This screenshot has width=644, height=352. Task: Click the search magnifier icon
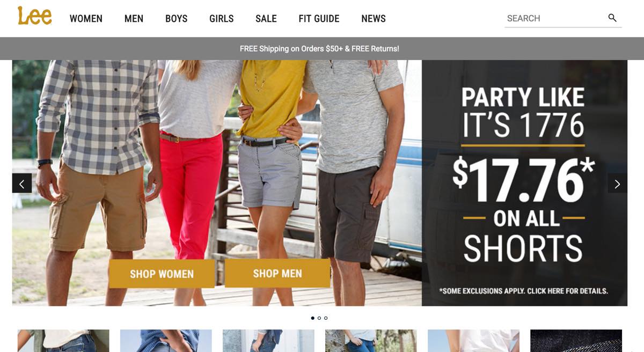[x=612, y=18]
